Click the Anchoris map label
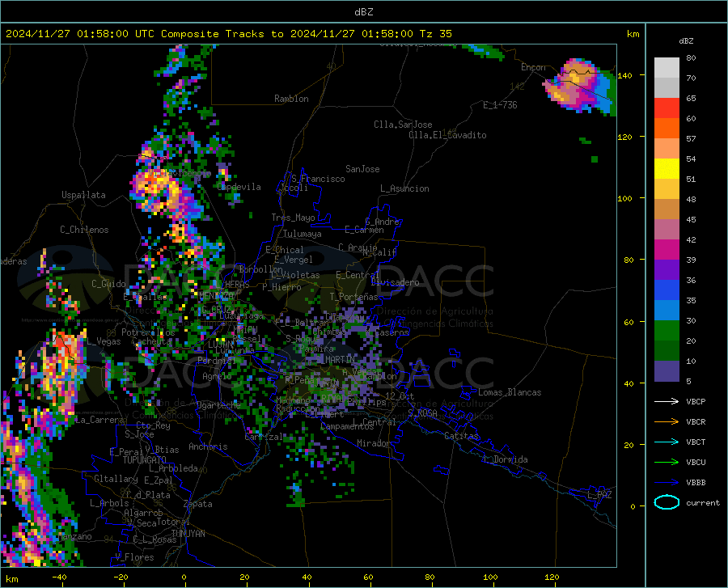This screenshot has height=588, width=728. (x=208, y=446)
